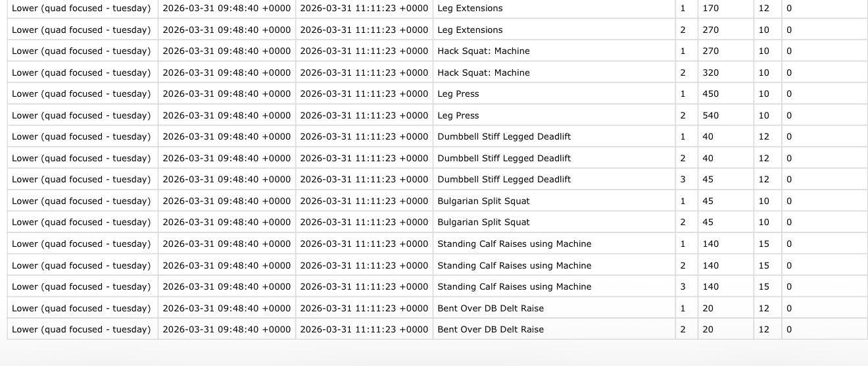Select the 12 reps cell for Leg Extensions set 1
This screenshot has width=868, height=366.
click(763, 9)
